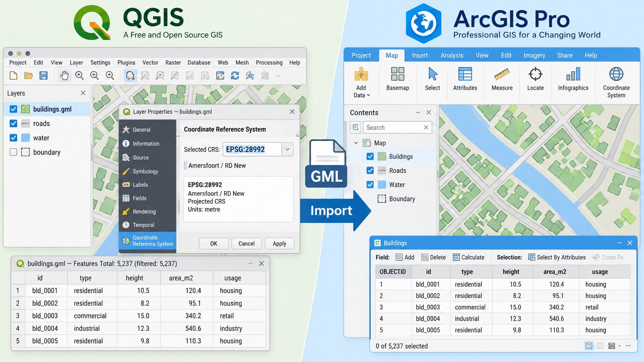Screen dimensions: 644x362
Task: Click Calculate field in Buildings table
Action: coord(469,257)
